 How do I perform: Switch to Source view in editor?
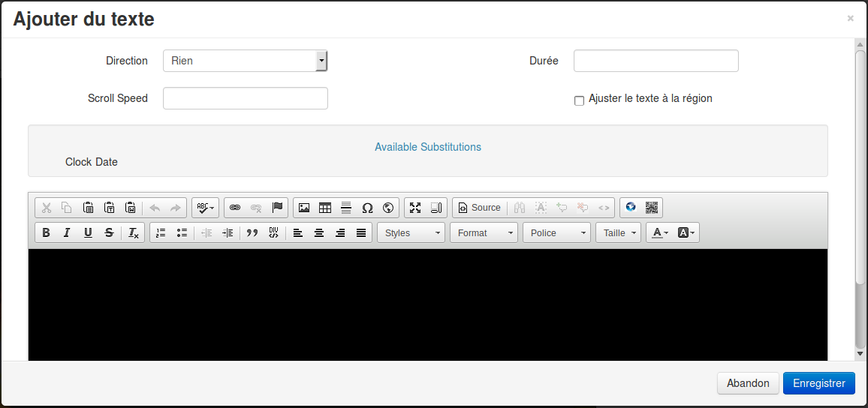pos(479,208)
